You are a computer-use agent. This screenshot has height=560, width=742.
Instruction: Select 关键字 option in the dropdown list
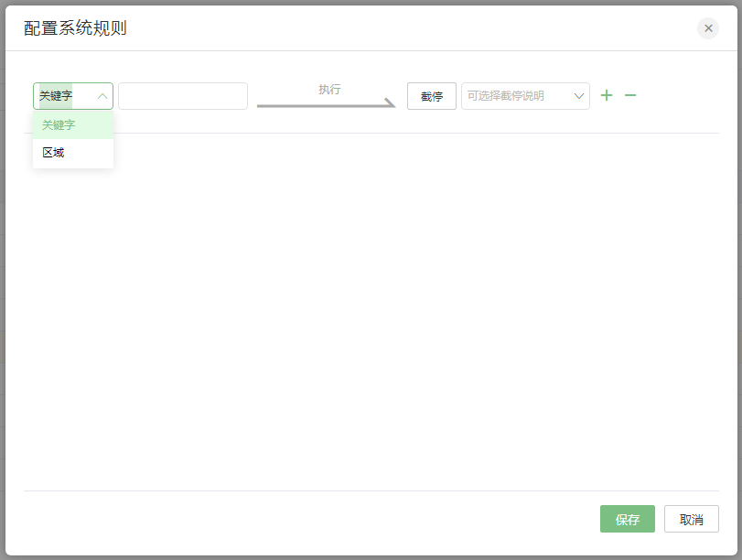click(x=73, y=125)
